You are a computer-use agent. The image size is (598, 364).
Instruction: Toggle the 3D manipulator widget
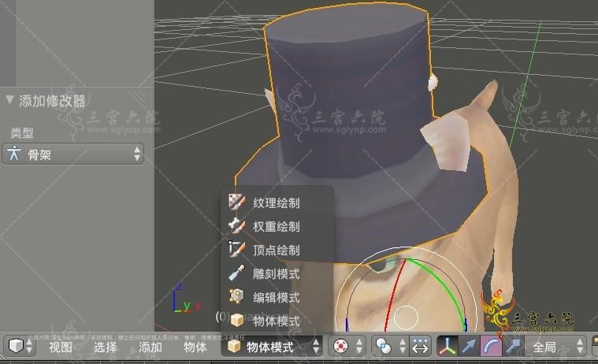pyautogui.click(x=448, y=347)
